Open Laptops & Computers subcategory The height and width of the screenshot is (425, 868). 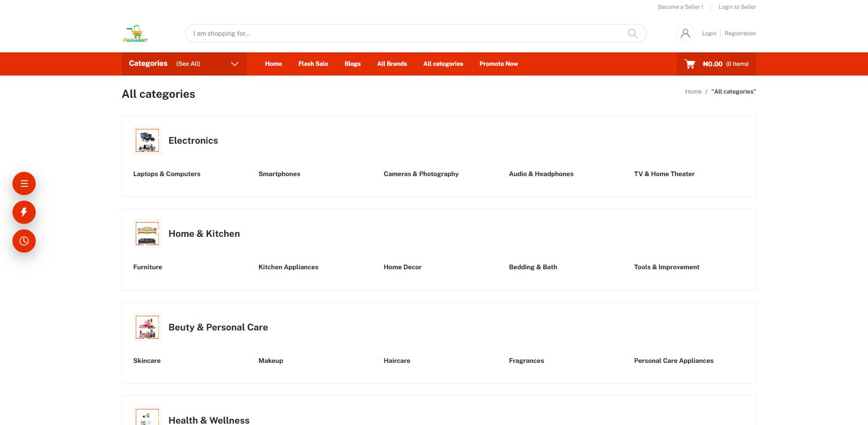click(167, 174)
